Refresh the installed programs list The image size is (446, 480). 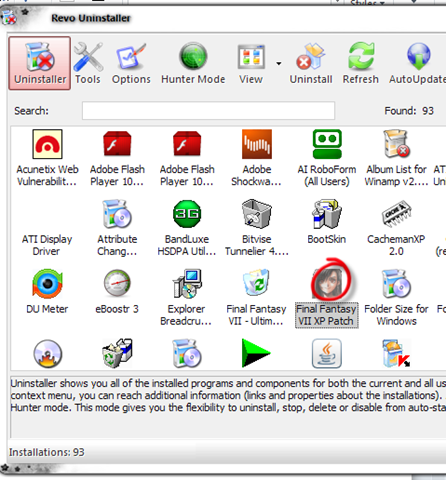[361, 63]
